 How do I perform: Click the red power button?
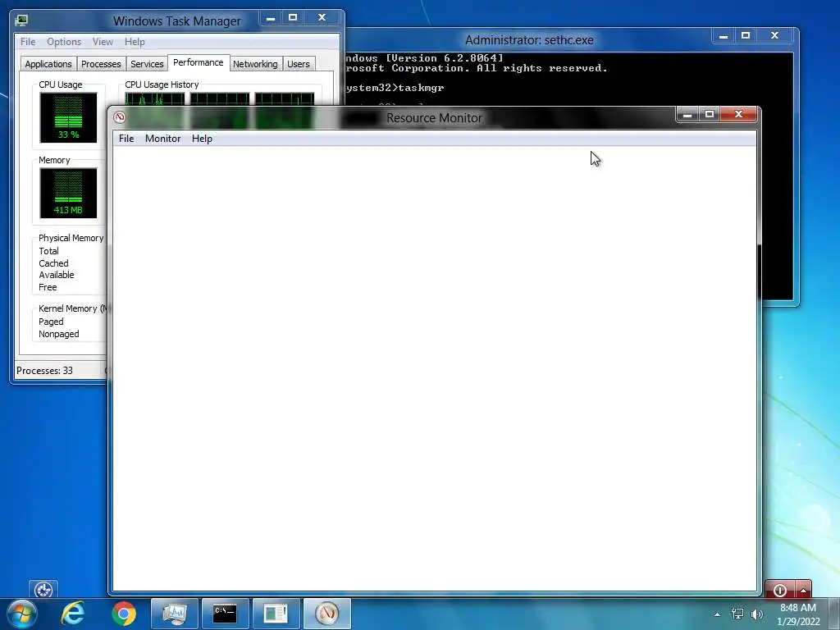[x=779, y=590]
